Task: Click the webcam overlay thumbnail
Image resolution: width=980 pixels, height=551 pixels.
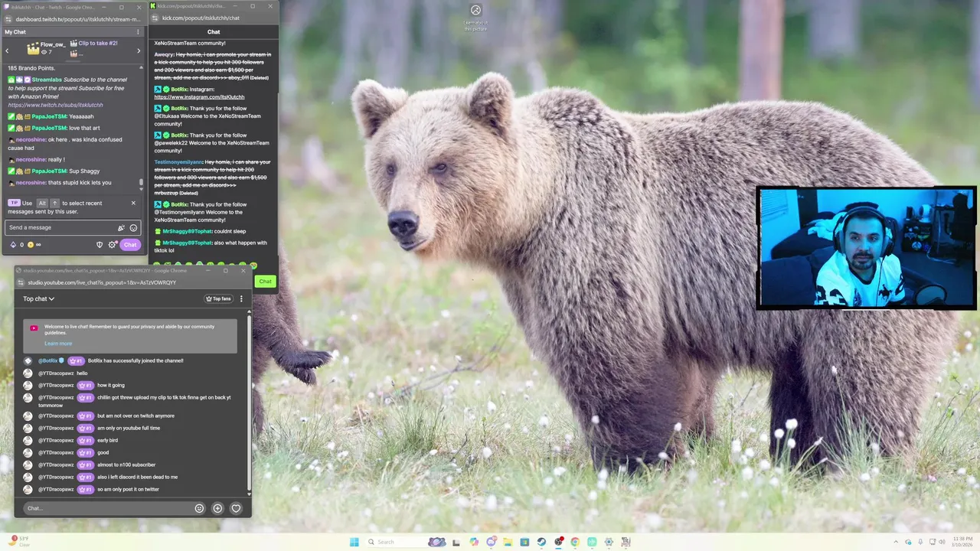Action: pyautogui.click(x=866, y=248)
